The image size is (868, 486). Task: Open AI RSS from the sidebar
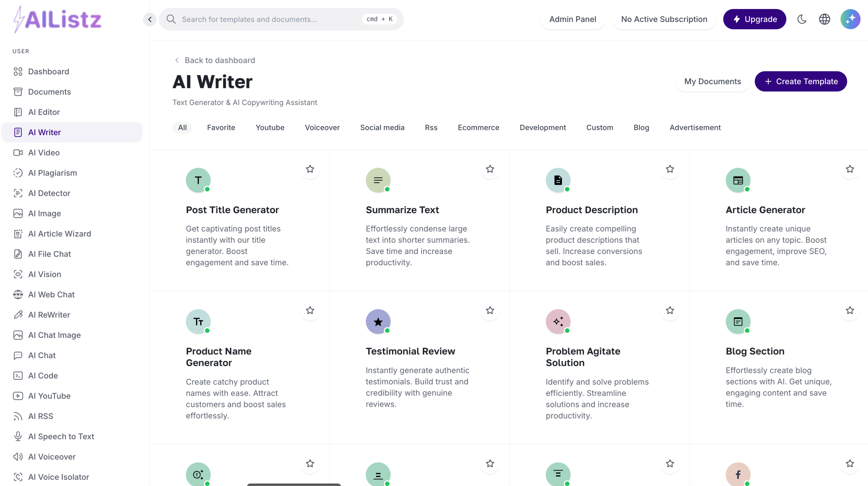tap(41, 416)
